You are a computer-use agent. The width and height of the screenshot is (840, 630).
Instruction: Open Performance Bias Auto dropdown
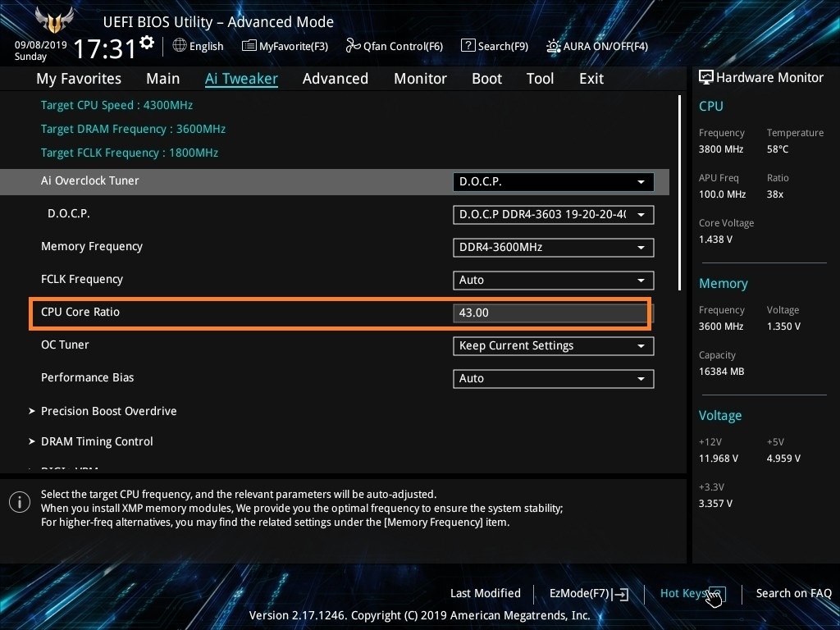click(x=554, y=379)
